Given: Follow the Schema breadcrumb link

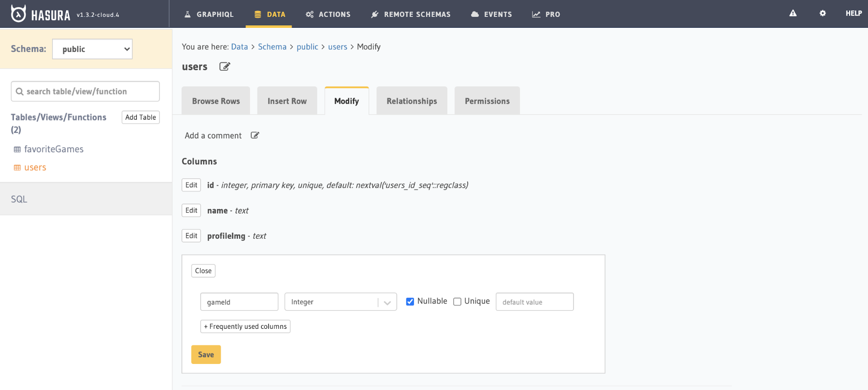Looking at the screenshot, I should [x=272, y=47].
